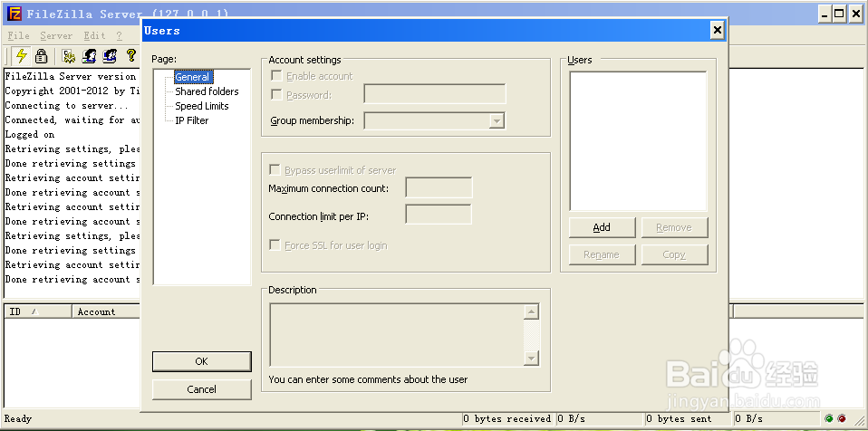Screen dimensions: 868x431
Task: Toggle Bypass userlimit of server checkbox
Action: (275, 170)
